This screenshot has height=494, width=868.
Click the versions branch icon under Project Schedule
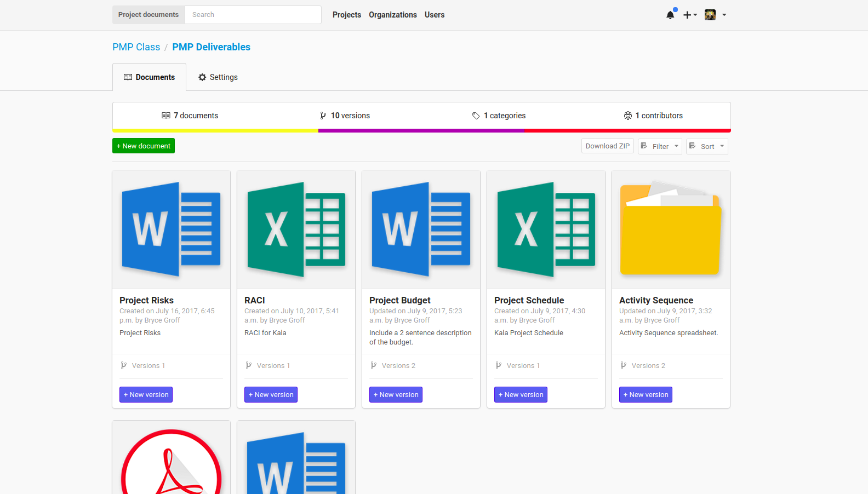click(499, 365)
